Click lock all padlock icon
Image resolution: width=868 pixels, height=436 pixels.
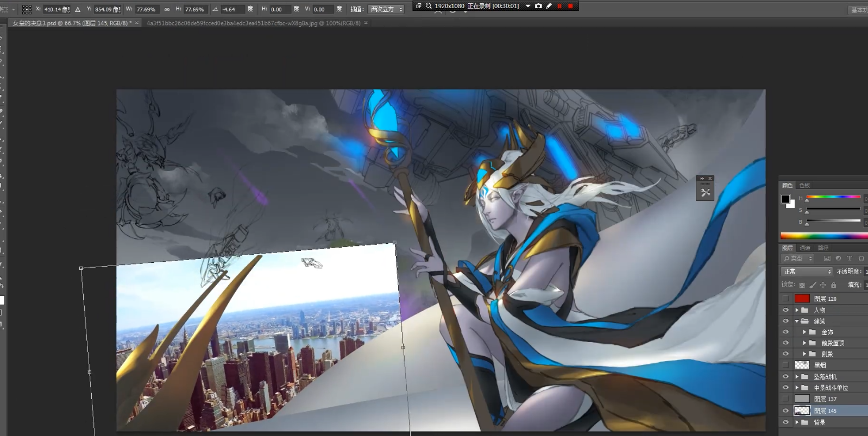coord(833,285)
